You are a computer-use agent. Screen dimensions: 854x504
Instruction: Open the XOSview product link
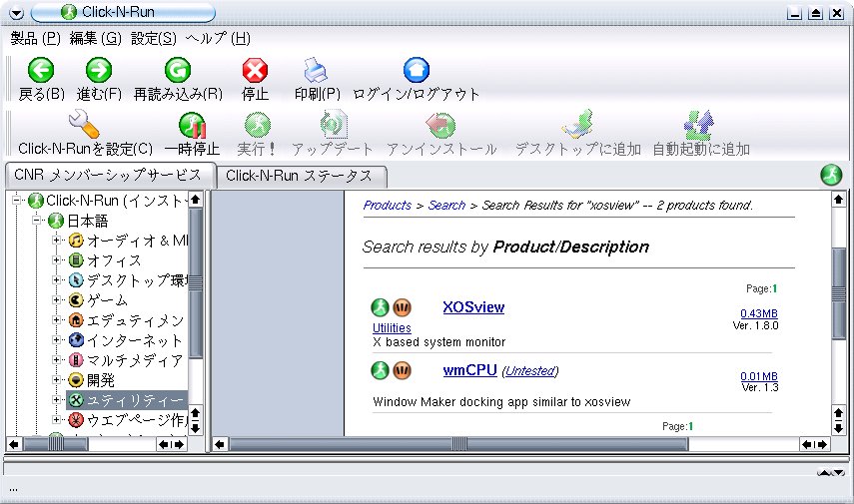[x=473, y=307]
